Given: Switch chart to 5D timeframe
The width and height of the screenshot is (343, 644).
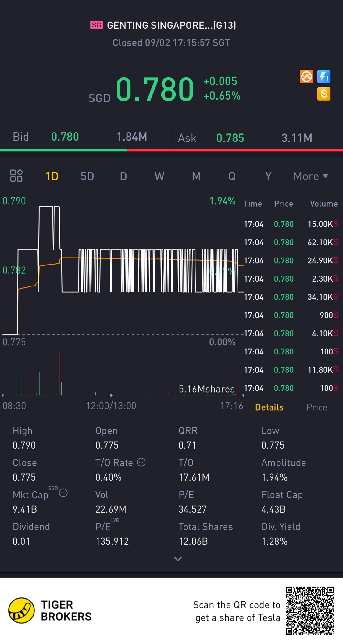Looking at the screenshot, I should coord(87,176).
